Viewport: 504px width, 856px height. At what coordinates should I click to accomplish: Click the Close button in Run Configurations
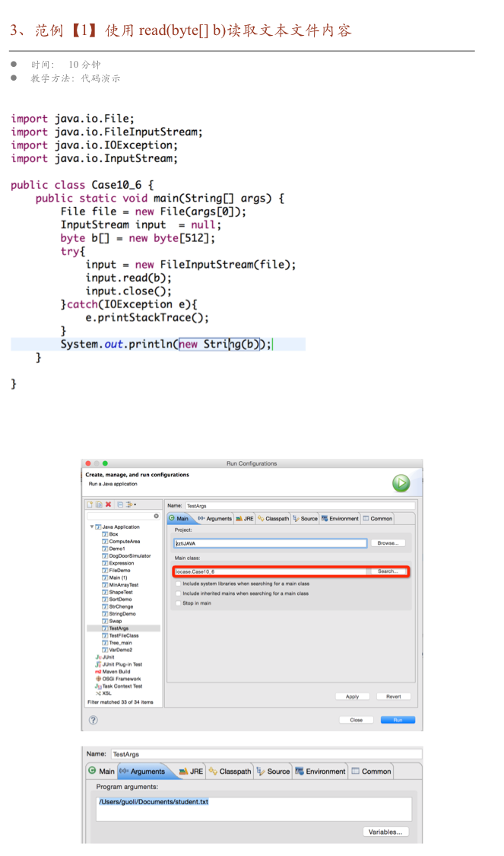click(357, 720)
